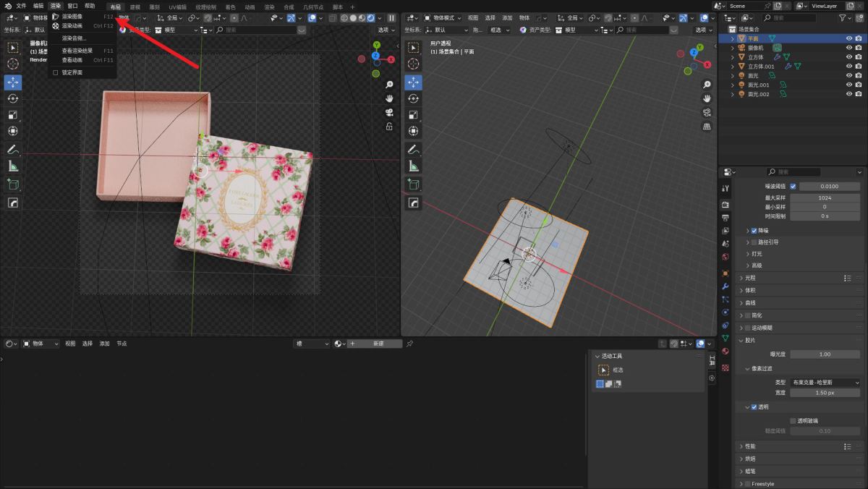
Task: Click the 新建 button in node editor
Action: pyautogui.click(x=378, y=344)
